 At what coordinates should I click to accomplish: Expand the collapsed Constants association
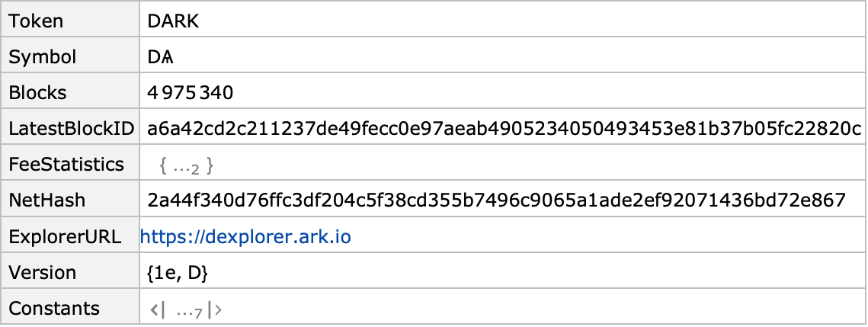pos(187,309)
